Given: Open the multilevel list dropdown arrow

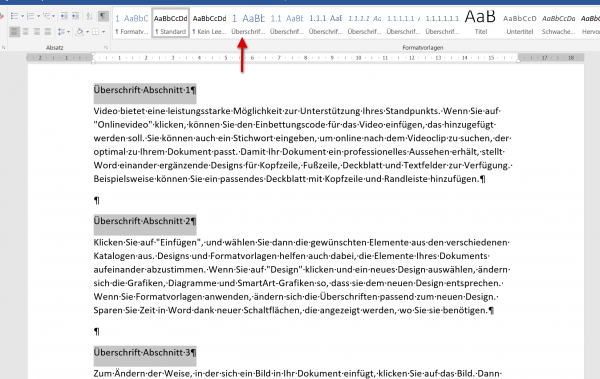Looking at the screenshot, I should (x=53, y=16).
